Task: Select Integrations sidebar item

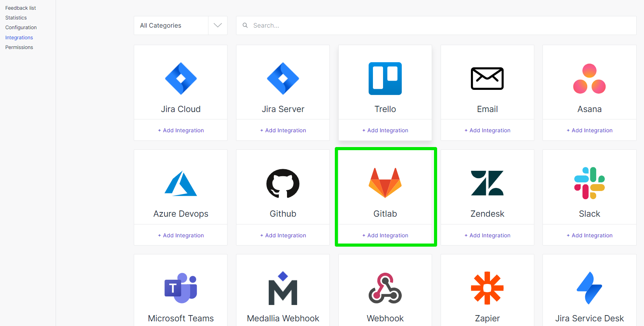Action: (x=19, y=37)
